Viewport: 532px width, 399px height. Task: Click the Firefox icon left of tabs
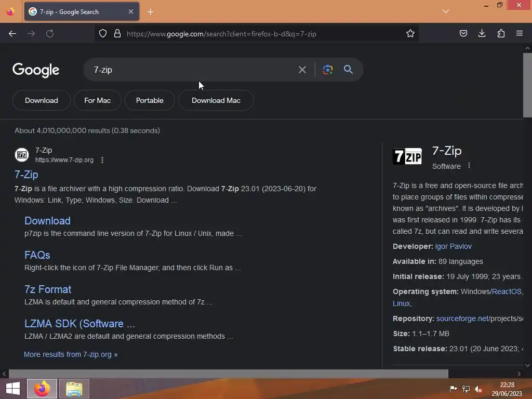(x=10, y=12)
